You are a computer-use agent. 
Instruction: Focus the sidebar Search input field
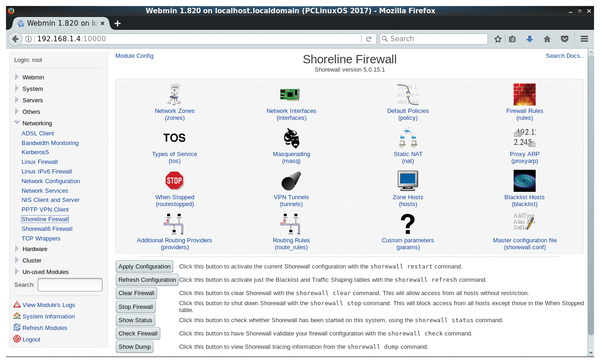pos(70,285)
